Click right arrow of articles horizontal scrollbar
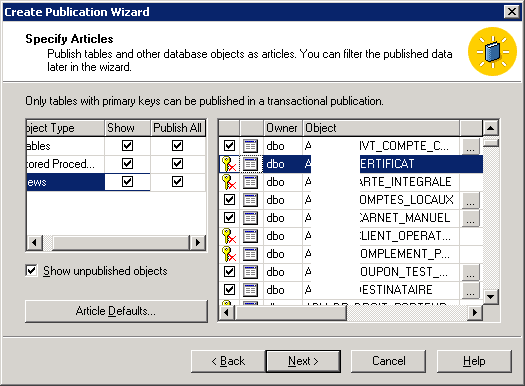 475,313
